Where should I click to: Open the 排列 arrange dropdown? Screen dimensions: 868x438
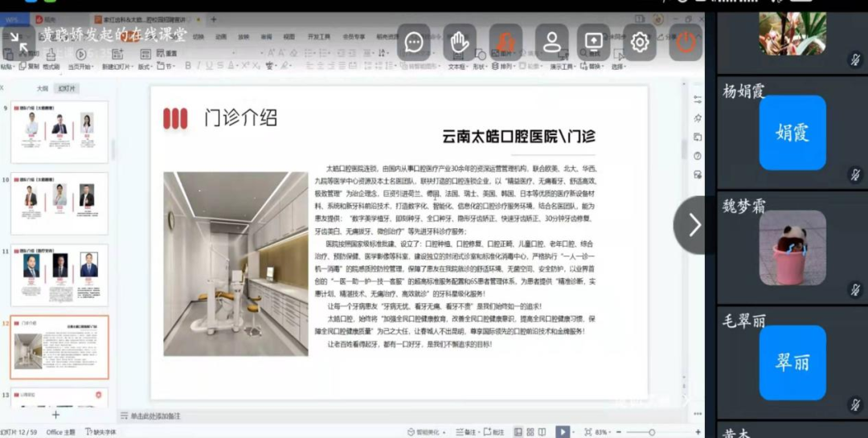(x=503, y=67)
